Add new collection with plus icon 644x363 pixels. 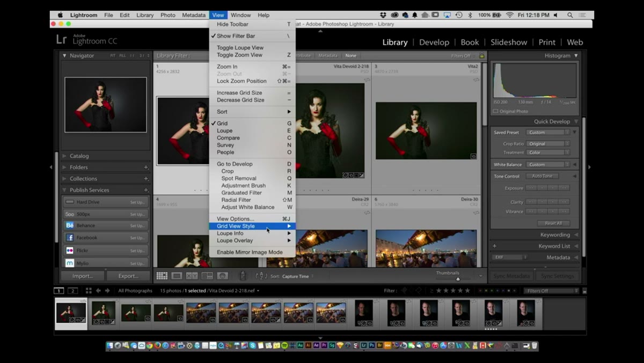146,178
